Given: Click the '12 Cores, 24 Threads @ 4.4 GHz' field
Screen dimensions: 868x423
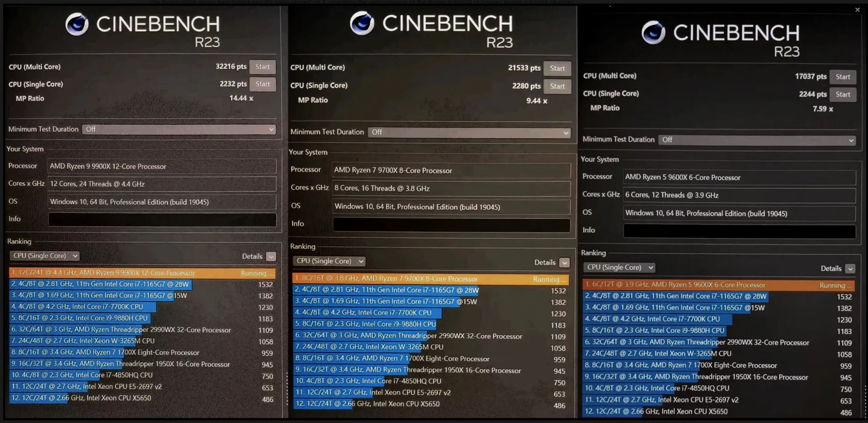Looking at the screenshot, I should [162, 184].
